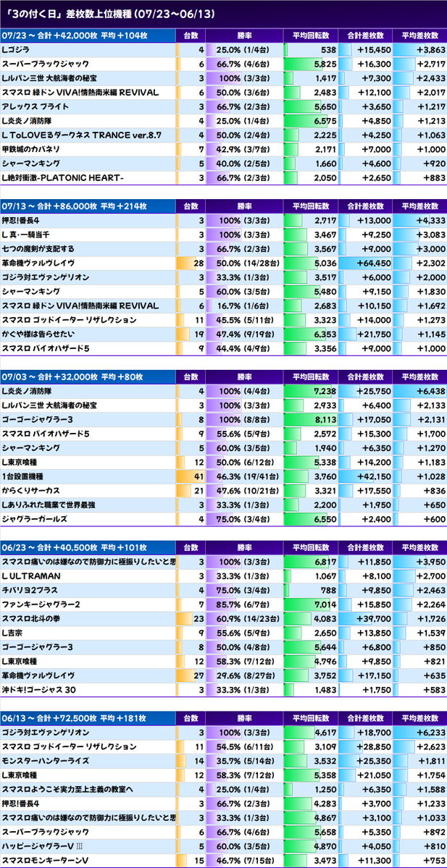
Task: Click total difference value +28,850
Action: (373, 746)
